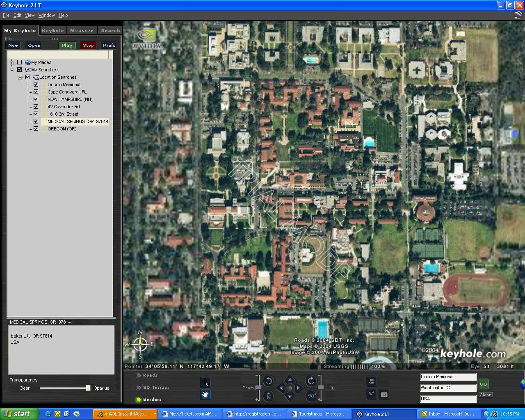Viewport: 525px width, 420px height.
Task: Uncheck the Cape Canaveral, FL checkbox
Action: [x=36, y=92]
